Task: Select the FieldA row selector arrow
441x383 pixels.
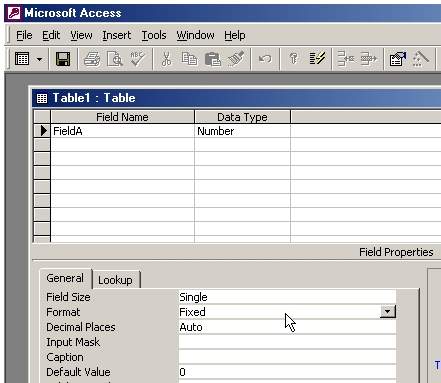Action: pos(42,131)
